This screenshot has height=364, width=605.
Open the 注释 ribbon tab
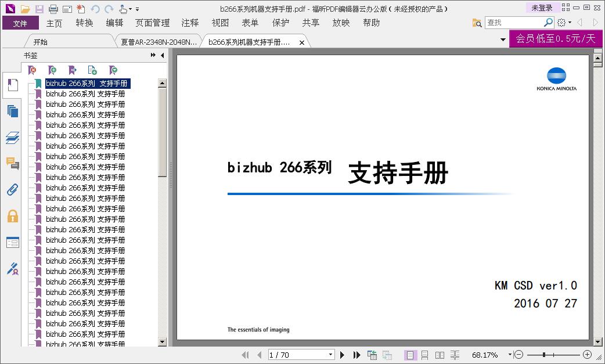pos(190,23)
